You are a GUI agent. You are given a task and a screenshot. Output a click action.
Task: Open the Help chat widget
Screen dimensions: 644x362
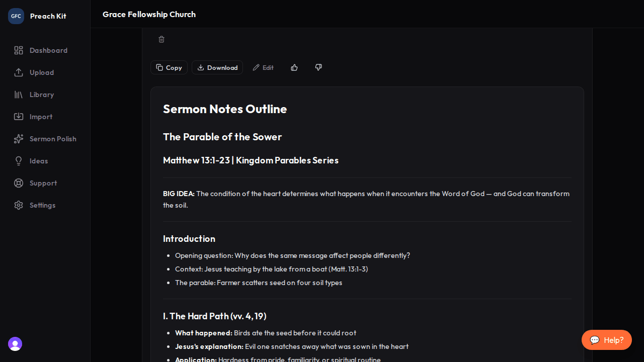pyautogui.click(x=606, y=340)
